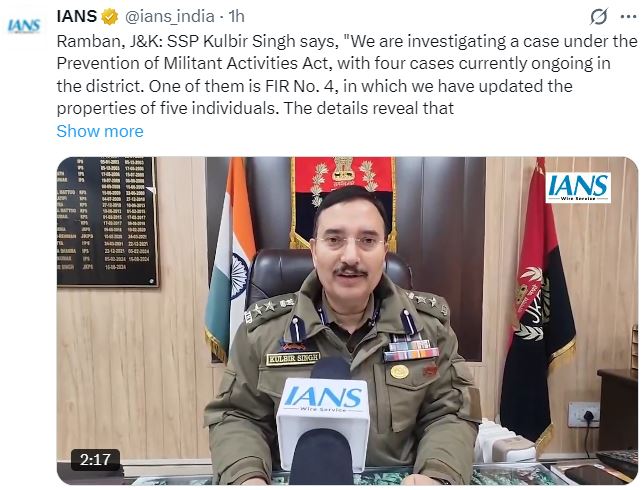
Task: Click the black name board in video
Action: 107,221
